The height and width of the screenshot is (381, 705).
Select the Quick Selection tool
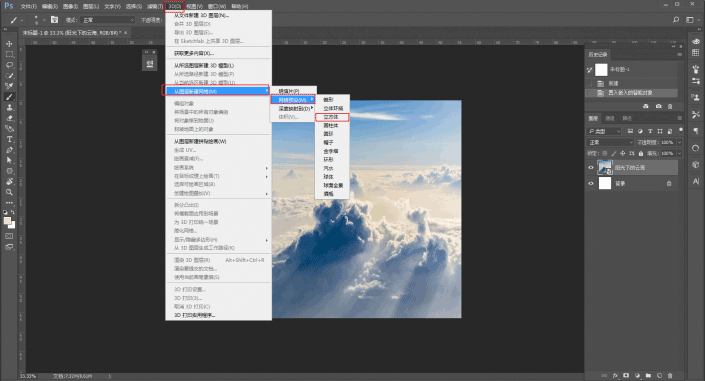tap(9, 76)
